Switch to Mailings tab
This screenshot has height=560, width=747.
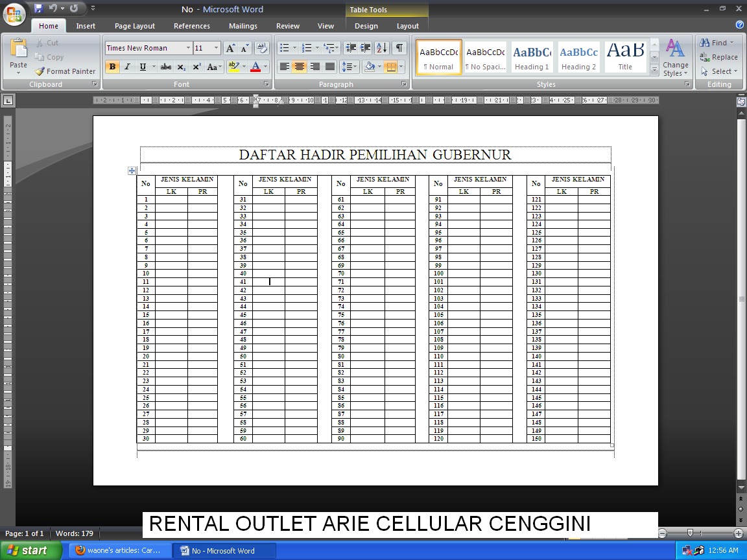click(243, 26)
